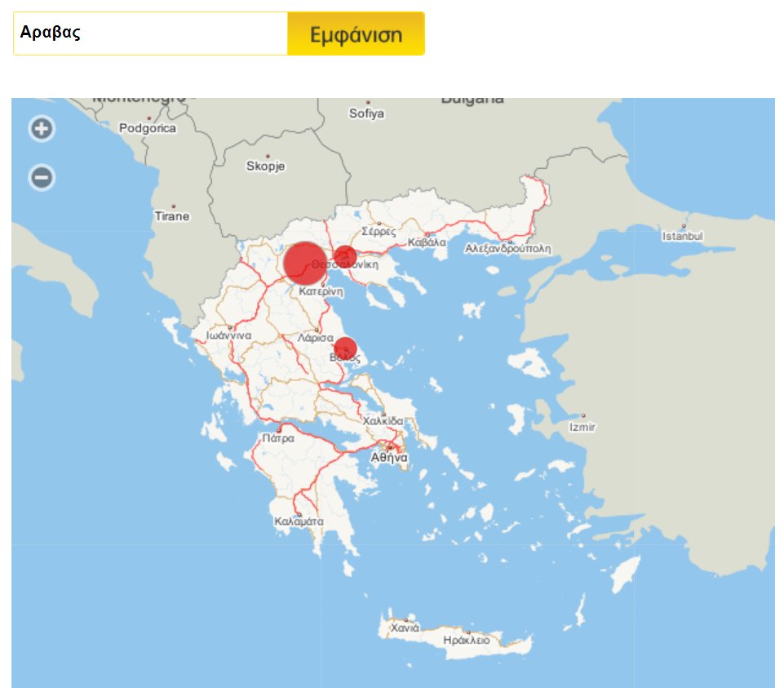Click the Podgorica city label
This screenshot has height=688, width=784.
click(x=148, y=128)
